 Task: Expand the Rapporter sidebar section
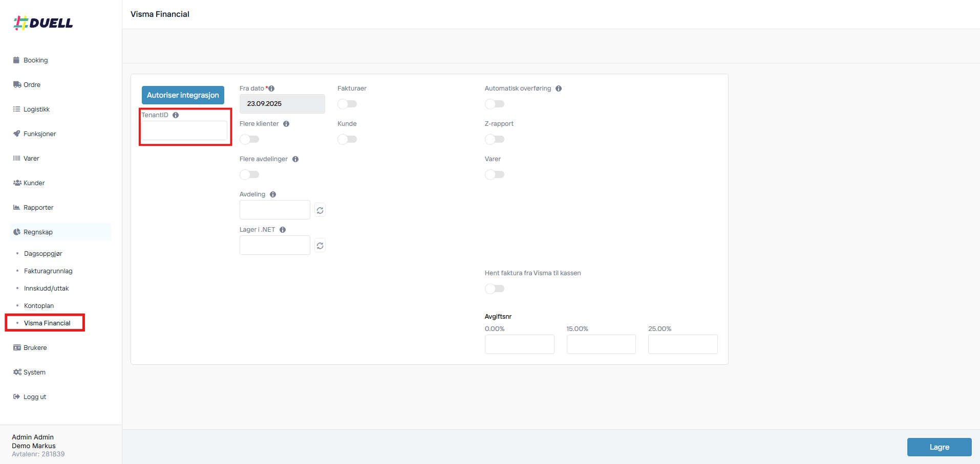(x=38, y=207)
